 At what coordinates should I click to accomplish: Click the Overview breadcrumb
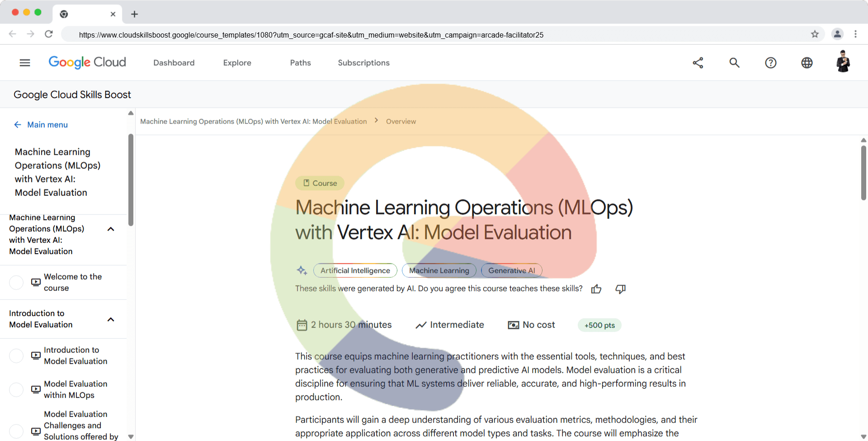[x=401, y=121]
